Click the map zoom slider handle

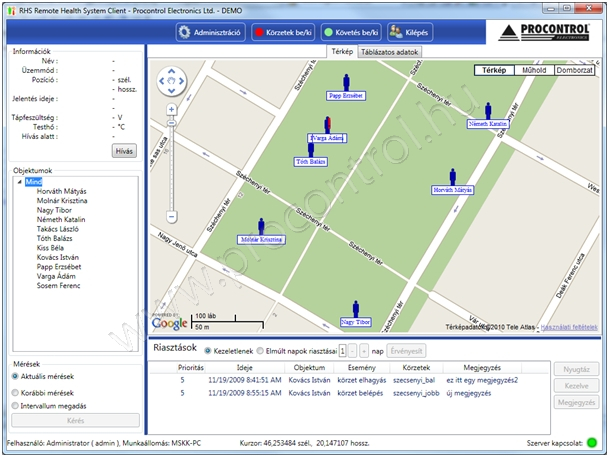coord(171,123)
